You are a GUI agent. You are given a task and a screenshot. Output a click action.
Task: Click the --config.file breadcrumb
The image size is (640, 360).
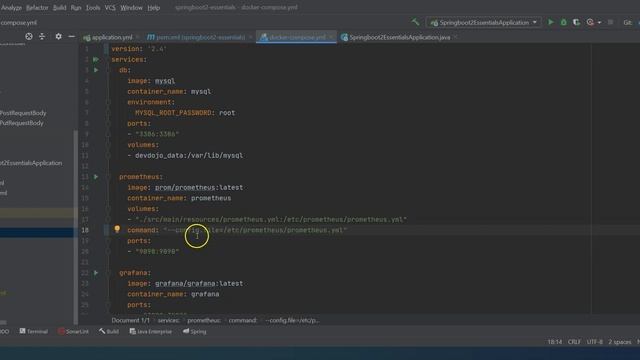[291, 320]
